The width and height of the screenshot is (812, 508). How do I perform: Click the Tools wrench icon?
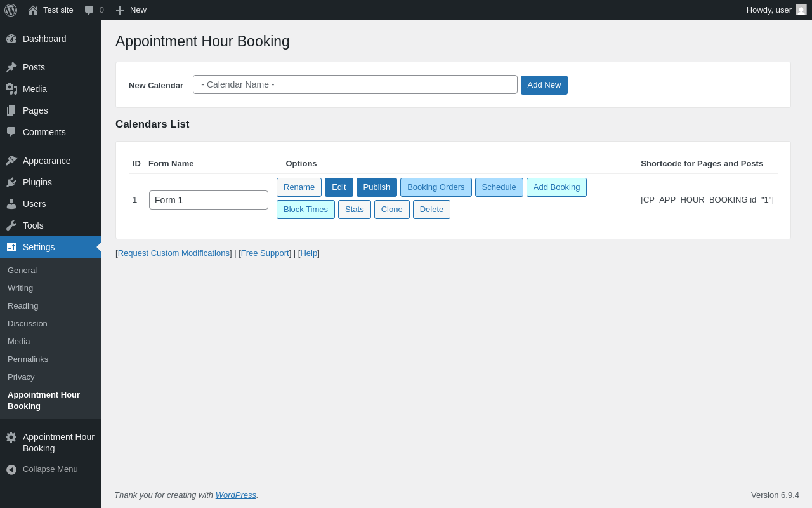click(x=11, y=225)
